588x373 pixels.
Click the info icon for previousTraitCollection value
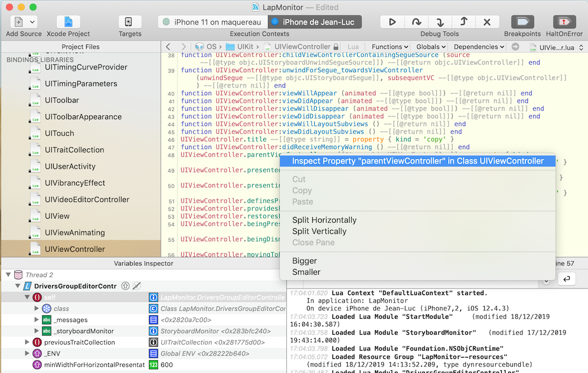tap(153, 343)
